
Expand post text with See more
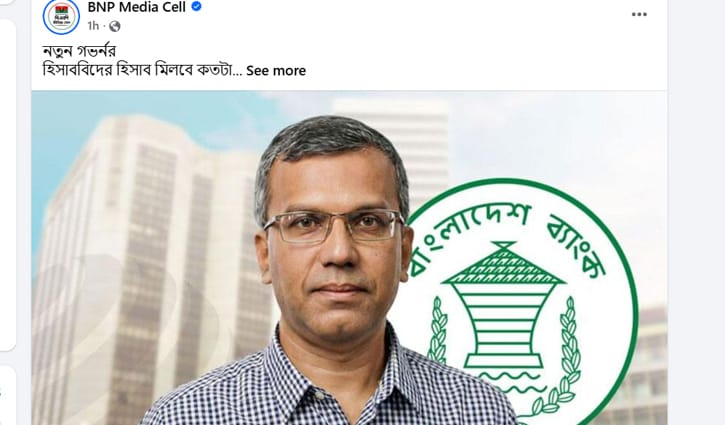[x=276, y=70]
